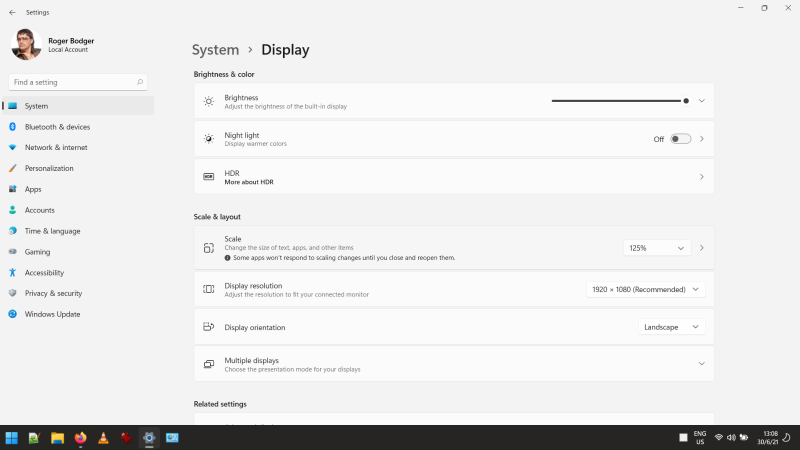This screenshot has width=800, height=450.
Task: Click the Multiple displays icon
Action: click(209, 364)
